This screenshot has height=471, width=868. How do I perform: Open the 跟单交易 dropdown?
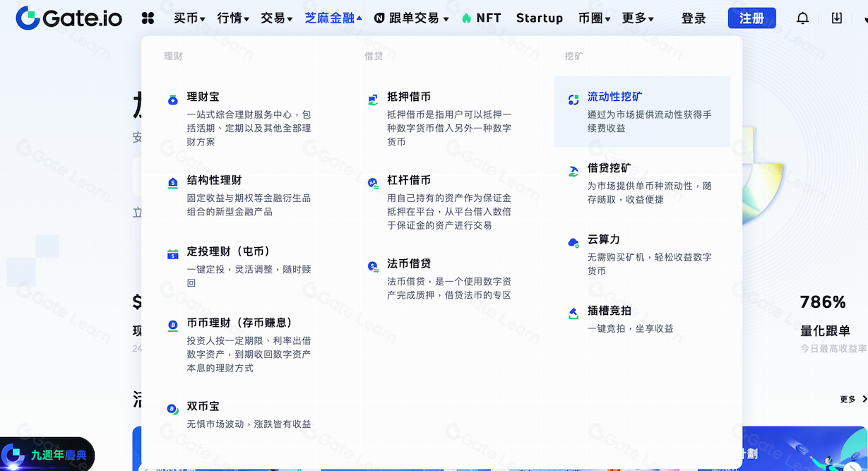[411, 18]
